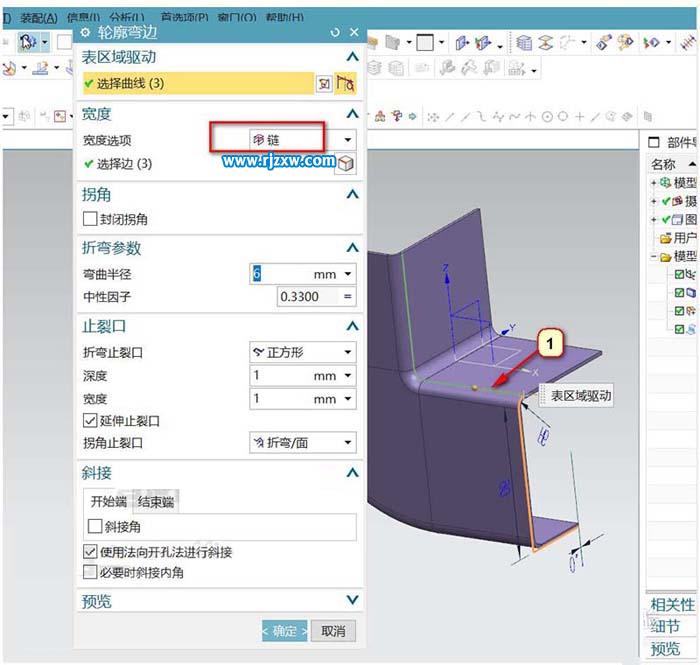
Task: Click the flange icon with red mark
Action: [483, 43]
